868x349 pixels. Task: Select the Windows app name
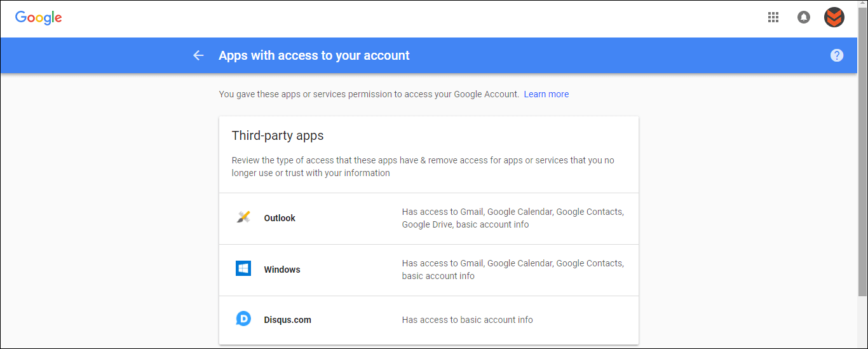point(282,270)
